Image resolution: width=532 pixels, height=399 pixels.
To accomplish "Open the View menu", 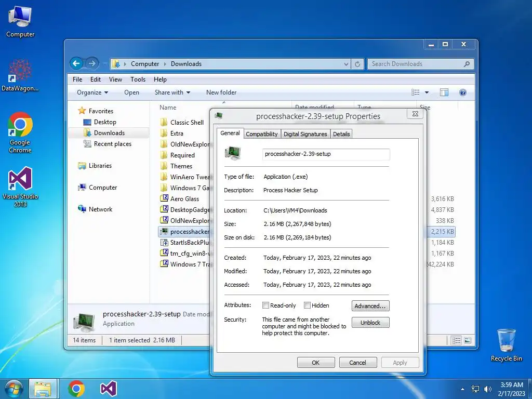I will pos(115,79).
